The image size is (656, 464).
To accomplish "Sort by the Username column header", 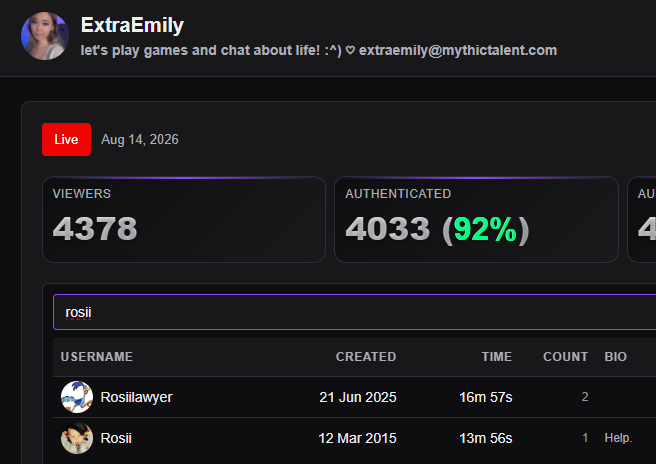I will [x=97, y=356].
